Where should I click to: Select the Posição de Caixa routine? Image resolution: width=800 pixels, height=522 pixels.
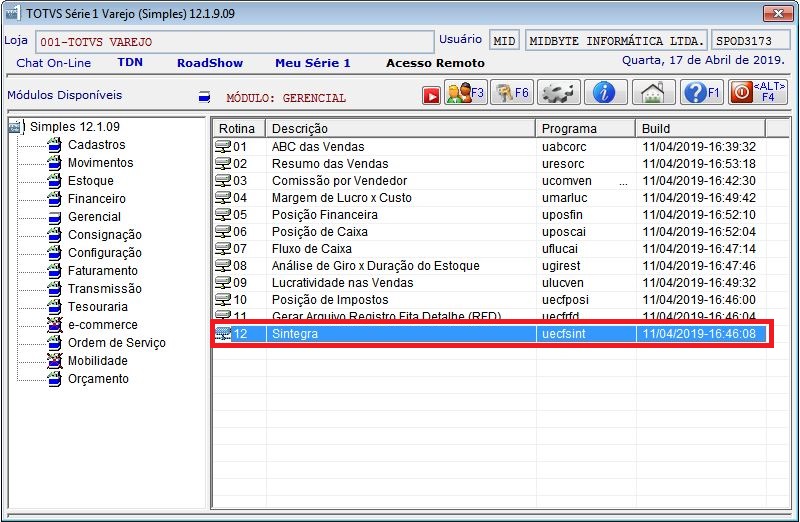[490, 232]
